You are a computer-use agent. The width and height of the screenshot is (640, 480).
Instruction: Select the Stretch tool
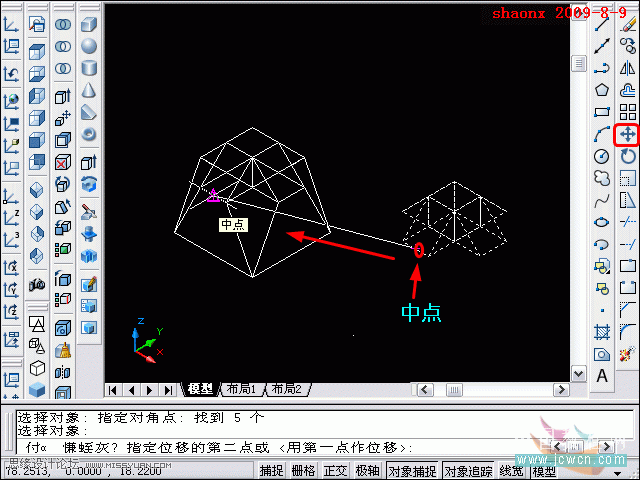[x=628, y=200]
